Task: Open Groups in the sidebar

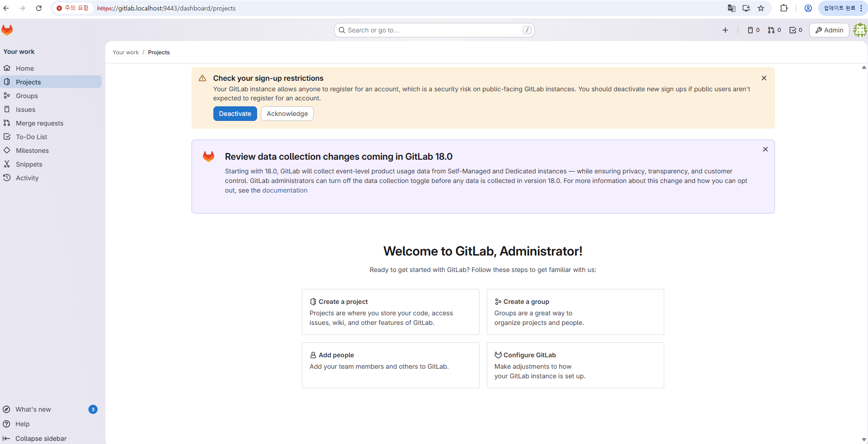Action: click(x=51, y=96)
